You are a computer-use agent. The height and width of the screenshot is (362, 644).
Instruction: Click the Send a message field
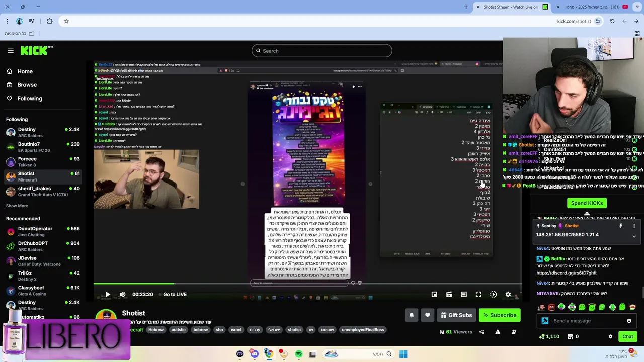tap(587, 321)
